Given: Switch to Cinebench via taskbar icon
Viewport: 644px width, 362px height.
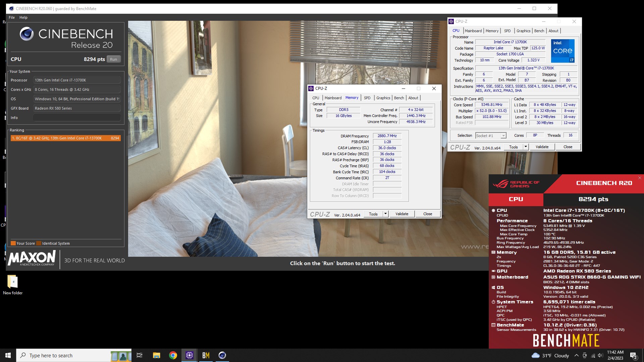Looking at the screenshot, I should point(222,355).
